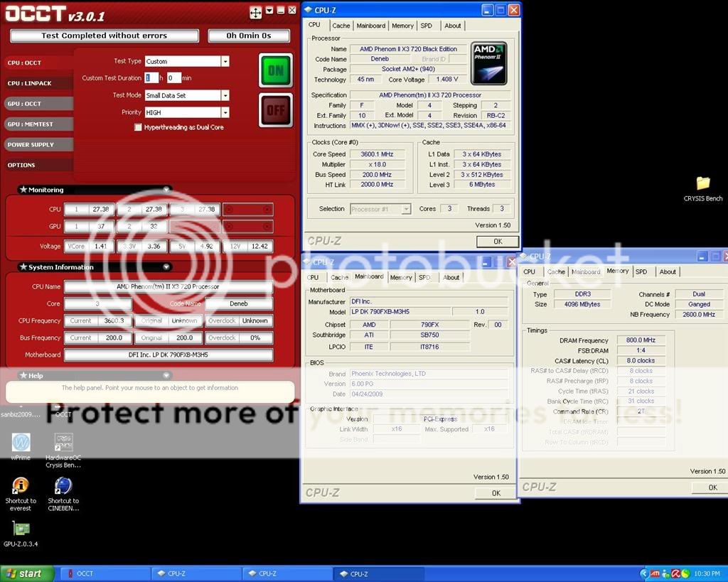Click the yellow-green round tray icon
This screenshot has width=728, height=582.
coord(685,573)
